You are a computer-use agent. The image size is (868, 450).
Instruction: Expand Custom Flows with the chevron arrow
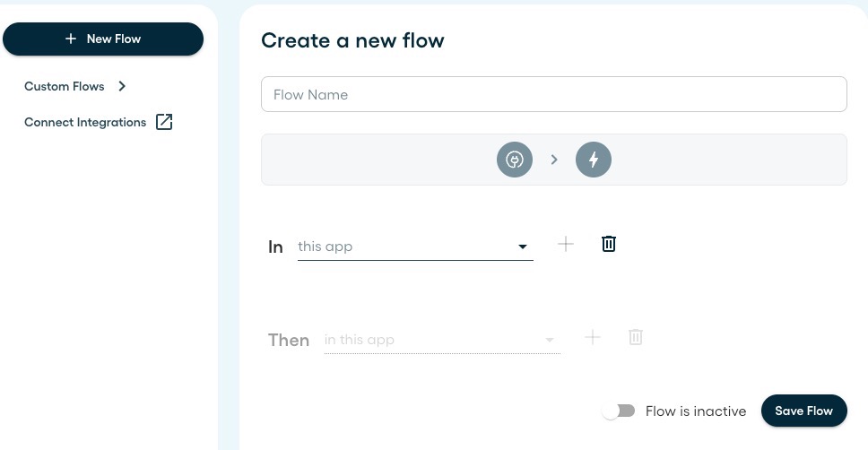[x=122, y=86]
